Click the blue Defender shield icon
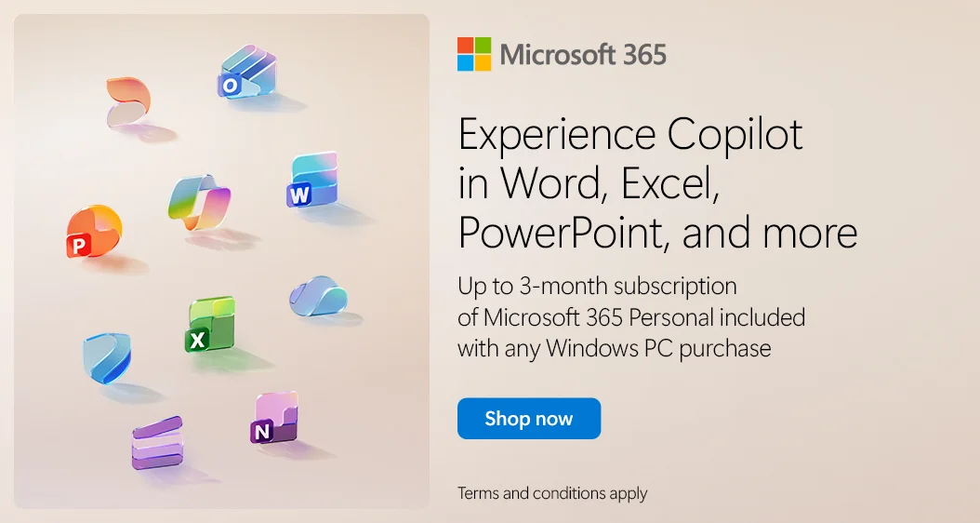980x523 pixels. 106,358
